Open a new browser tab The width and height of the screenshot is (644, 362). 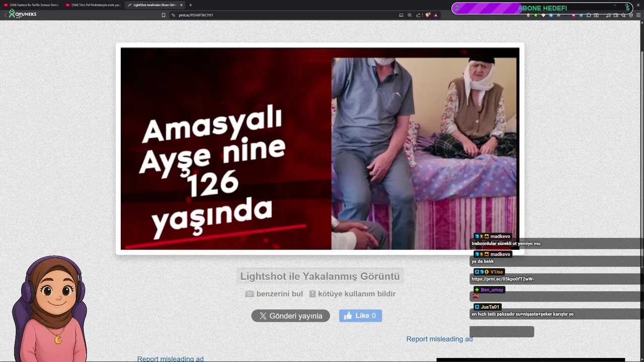click(x=191, y=5)
